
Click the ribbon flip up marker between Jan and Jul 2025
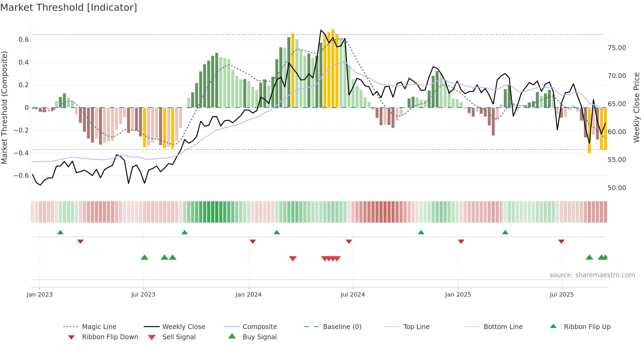pyautogui.click(x=505, y=232)
